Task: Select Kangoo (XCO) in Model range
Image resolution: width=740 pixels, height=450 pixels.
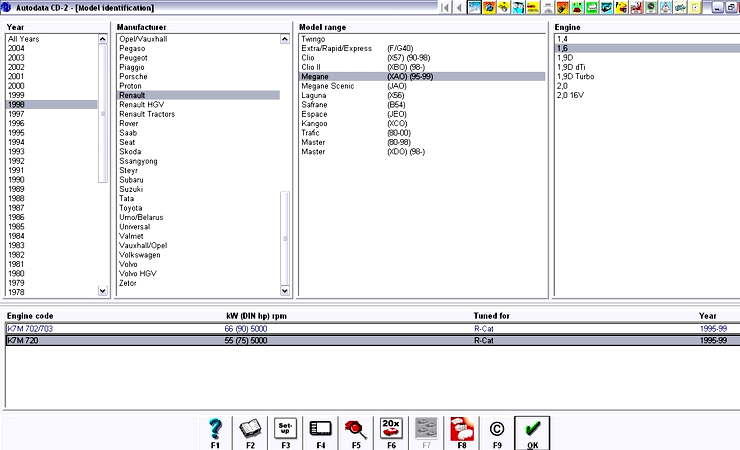Action: point(422,123)
